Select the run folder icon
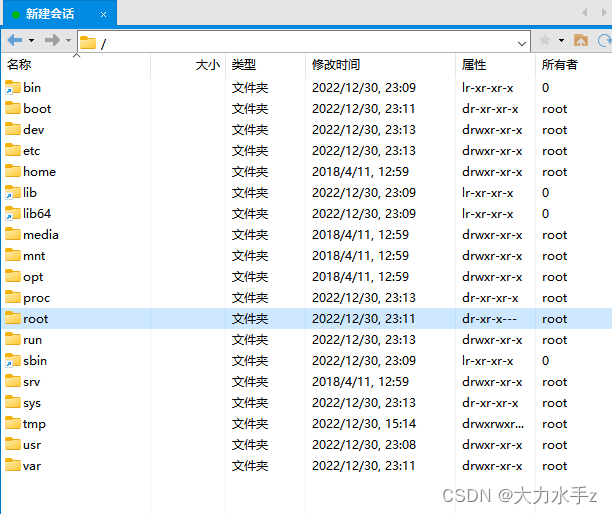The width and height of the screenshot is (612, 514). click(x=12, y=340)
